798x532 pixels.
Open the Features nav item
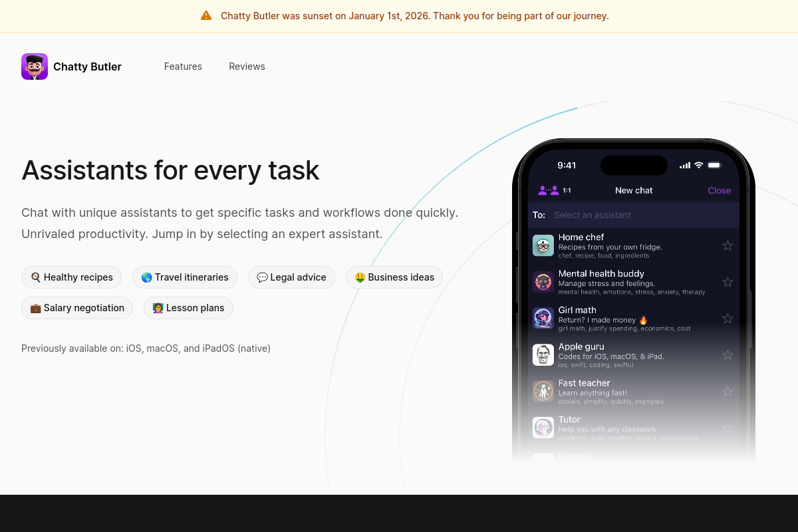(183, 66)
